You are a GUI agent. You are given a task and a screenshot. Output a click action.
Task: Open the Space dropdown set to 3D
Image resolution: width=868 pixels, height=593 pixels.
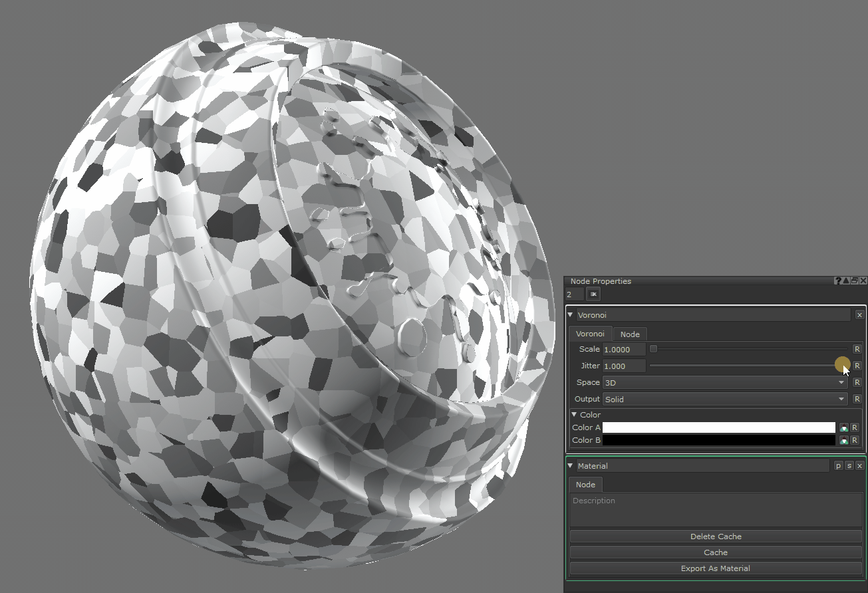pos(724,382)
